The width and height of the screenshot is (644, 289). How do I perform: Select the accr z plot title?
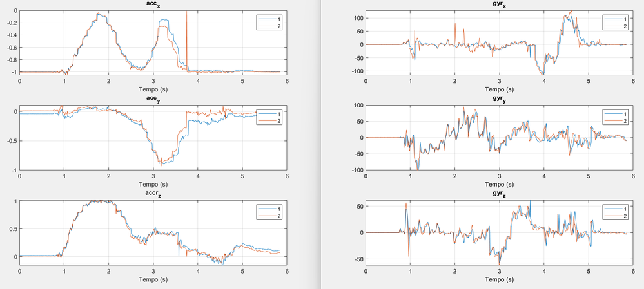(153, 196)
